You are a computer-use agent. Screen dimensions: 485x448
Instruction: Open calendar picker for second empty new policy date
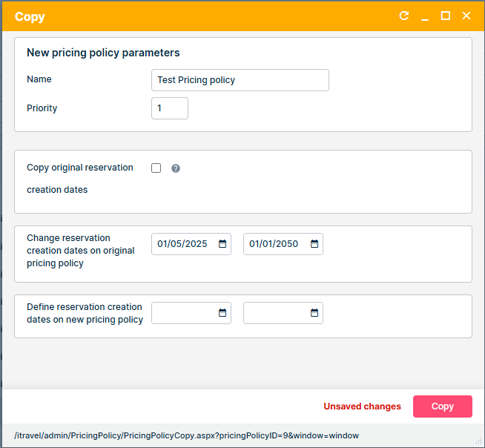[314, 313]
